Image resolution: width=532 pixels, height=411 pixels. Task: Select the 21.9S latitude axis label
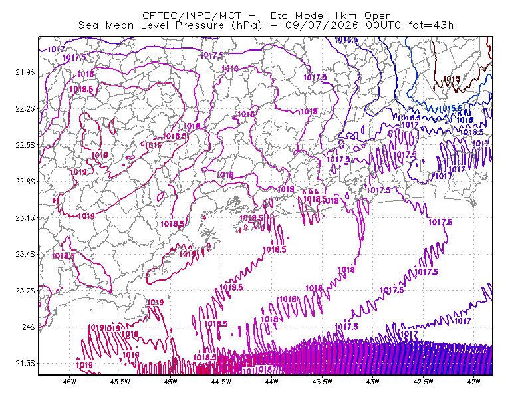click(x=25, y=72)
